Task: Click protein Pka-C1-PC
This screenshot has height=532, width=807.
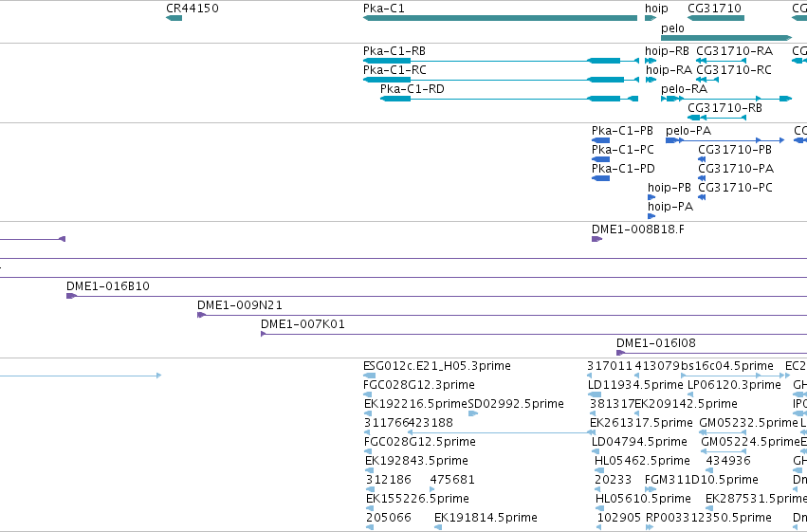Action: [600, 159]
